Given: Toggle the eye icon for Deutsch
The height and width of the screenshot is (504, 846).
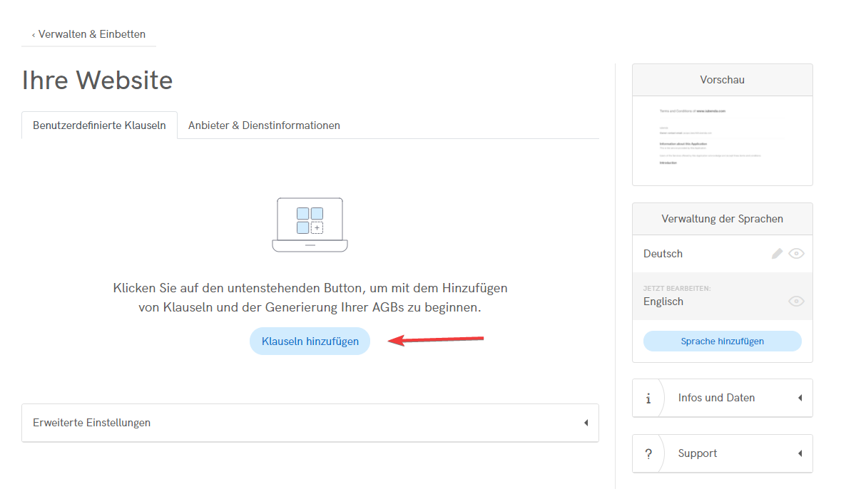Looking at the screenshot, I should (x=796, y=254).
